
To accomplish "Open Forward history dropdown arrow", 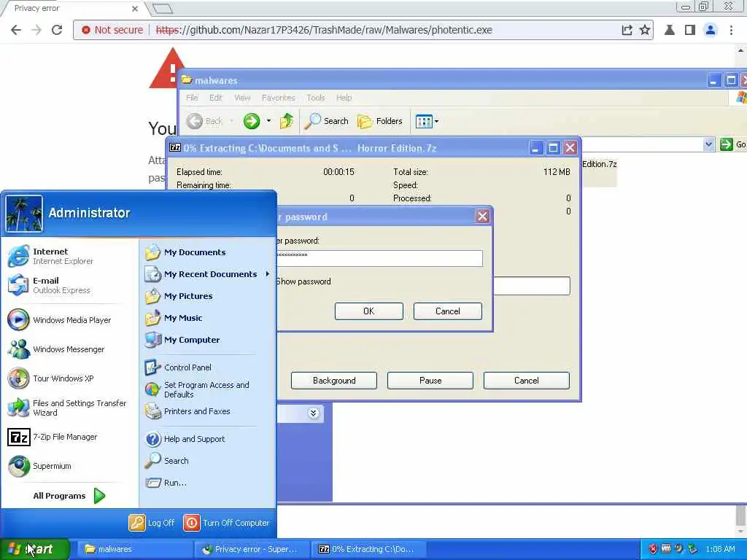I will (268, 121).
